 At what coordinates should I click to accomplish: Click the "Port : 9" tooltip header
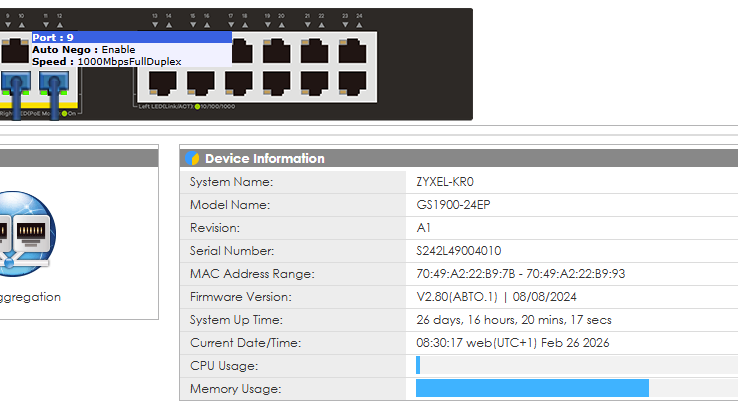(132, 37)
